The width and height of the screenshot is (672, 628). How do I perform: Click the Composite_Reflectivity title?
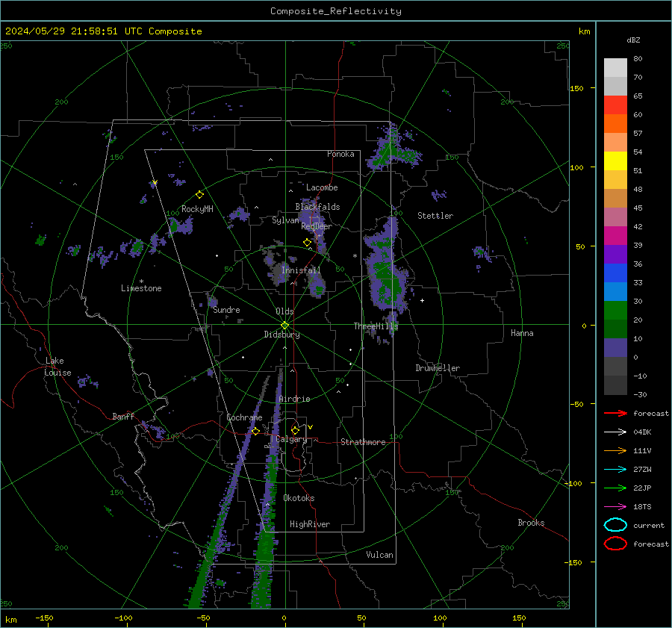336,11
